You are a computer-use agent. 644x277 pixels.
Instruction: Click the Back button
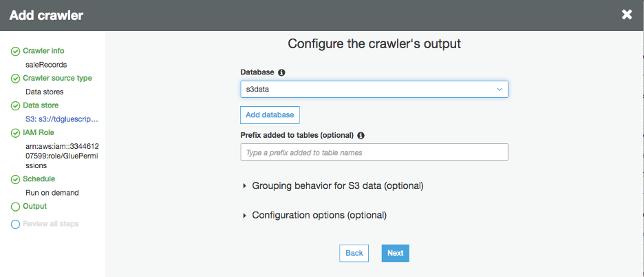pos(354,253)
